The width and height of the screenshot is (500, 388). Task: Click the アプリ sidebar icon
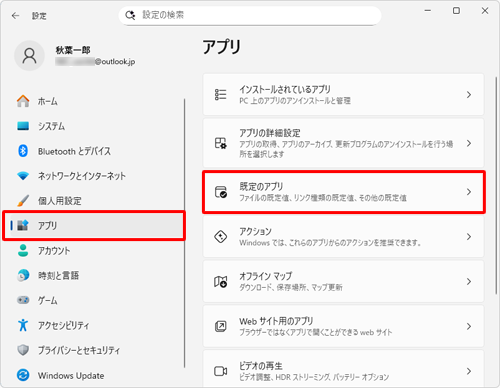tap(23, 225)
